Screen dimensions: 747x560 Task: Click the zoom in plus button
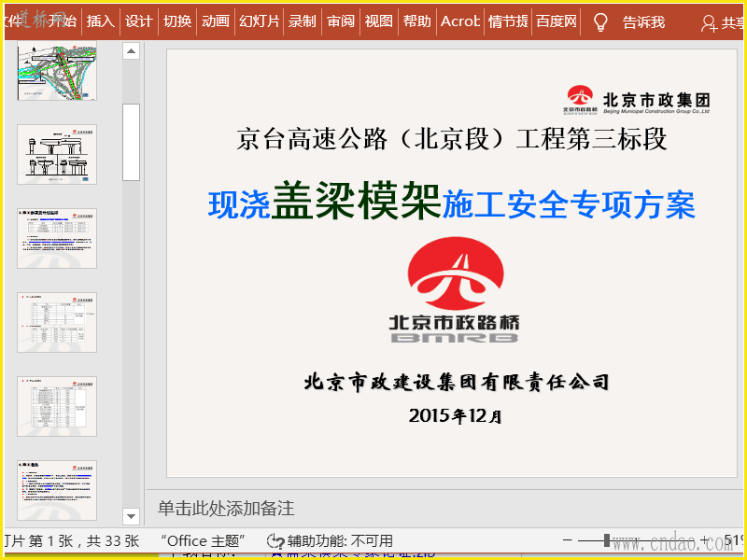705,540
